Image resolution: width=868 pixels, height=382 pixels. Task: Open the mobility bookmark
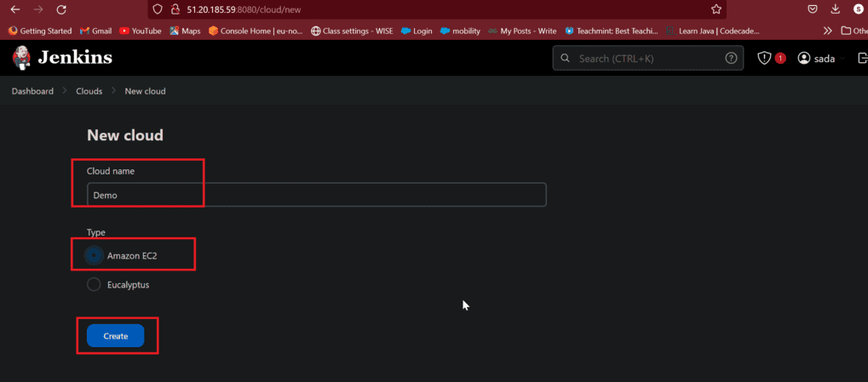click(x=460, y=31)
